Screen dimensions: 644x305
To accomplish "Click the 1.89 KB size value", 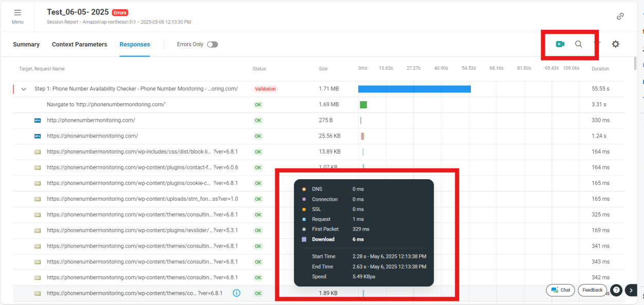I will (x=328, y=293).
